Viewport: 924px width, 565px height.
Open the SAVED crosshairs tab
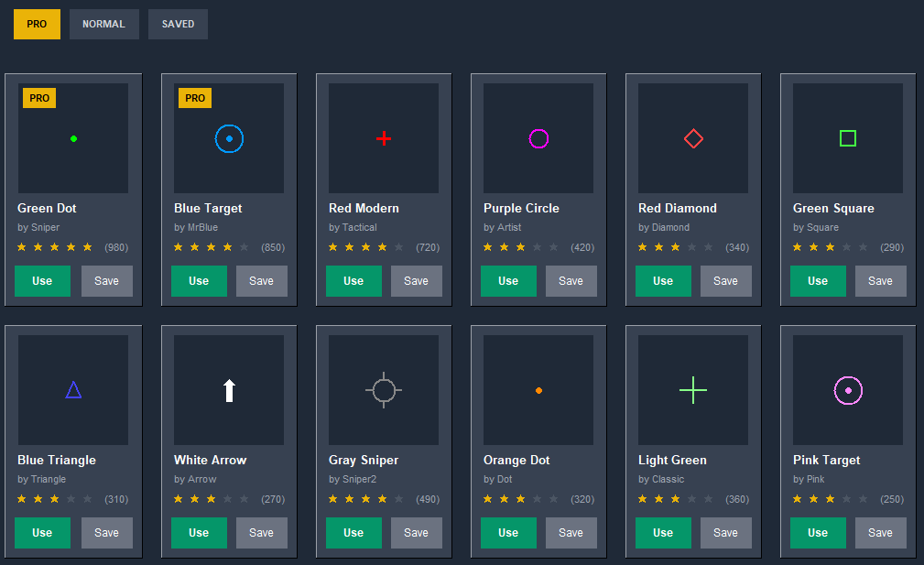(x=178, y=24)
